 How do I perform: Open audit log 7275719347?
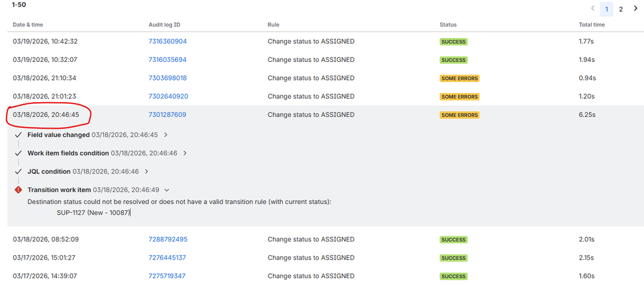pos(167,276)
